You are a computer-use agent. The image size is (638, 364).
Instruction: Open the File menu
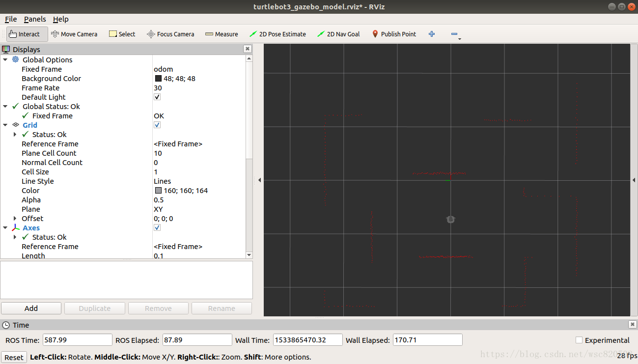(11, 19)
